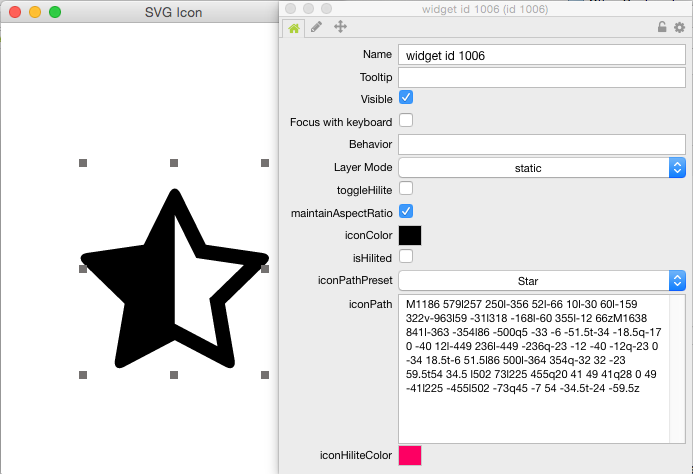Screen dimensions: 693x474
Task: Close the SVG Icon window
Action: (14, 12)
